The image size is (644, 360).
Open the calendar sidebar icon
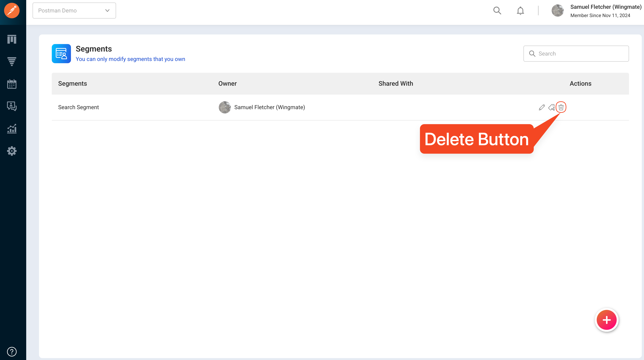coord(12,84)
